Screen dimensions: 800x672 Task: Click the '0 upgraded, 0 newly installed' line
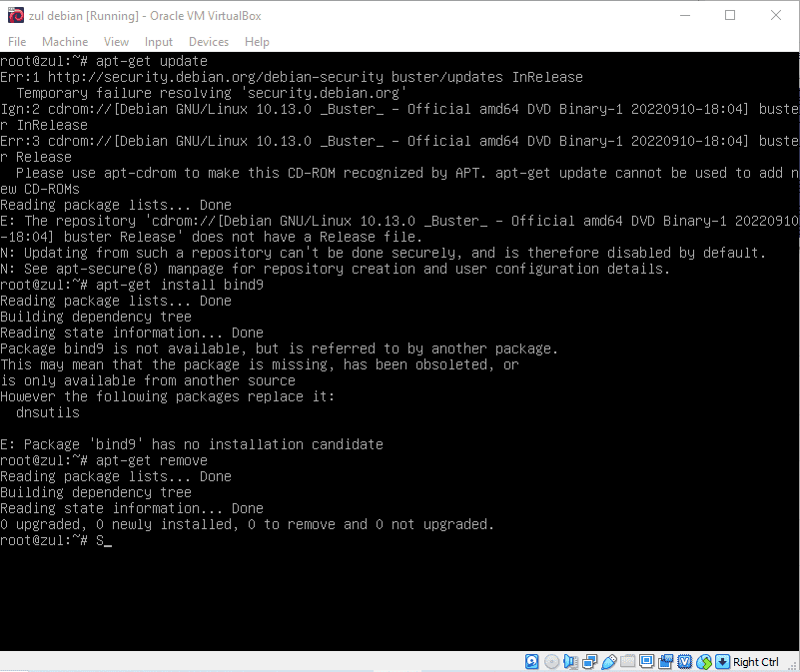(x=247, y=524)
